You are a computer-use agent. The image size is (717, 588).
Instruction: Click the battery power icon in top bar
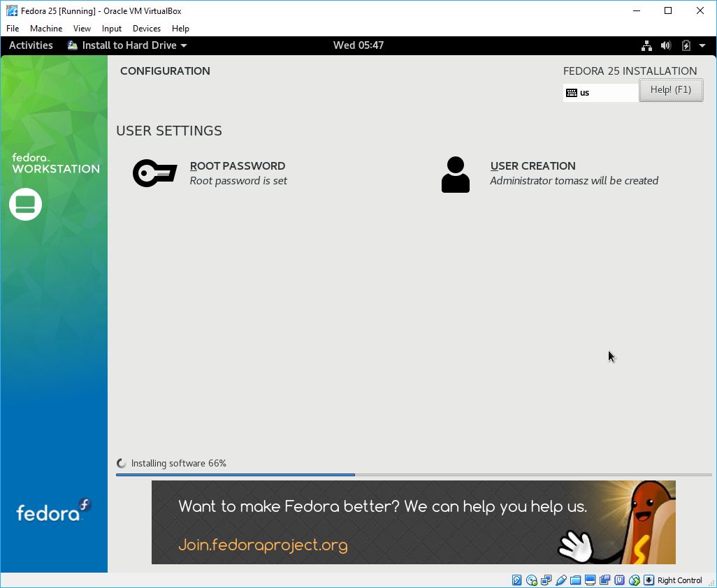click(686, 45)
